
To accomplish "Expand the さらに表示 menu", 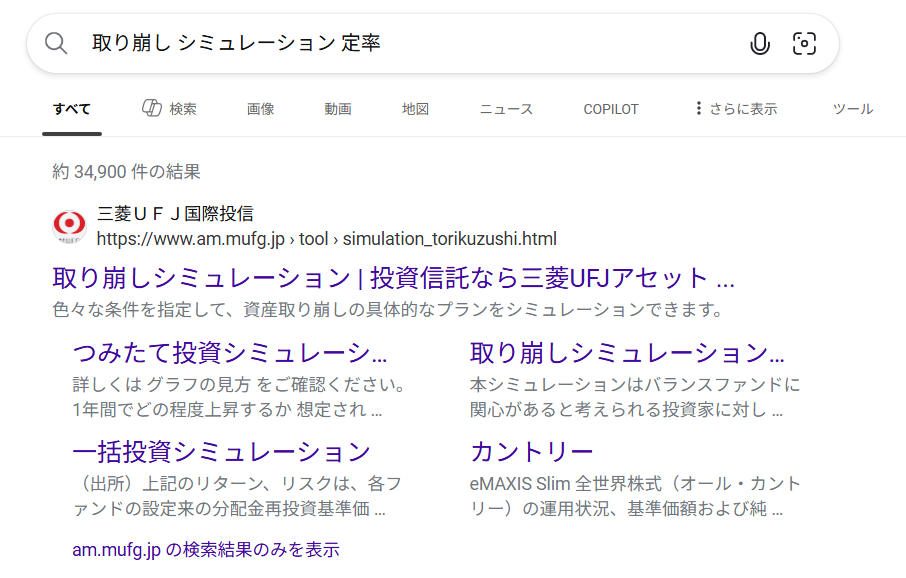I will [736, 109].
